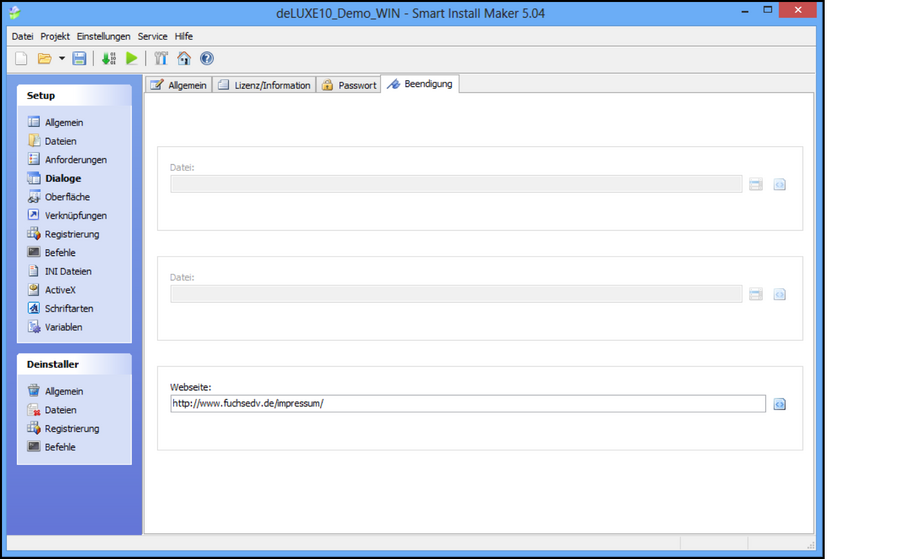Open help with the question mark icon
The height and width of the screenshot is (559, 900).
[x=207, y=59]
